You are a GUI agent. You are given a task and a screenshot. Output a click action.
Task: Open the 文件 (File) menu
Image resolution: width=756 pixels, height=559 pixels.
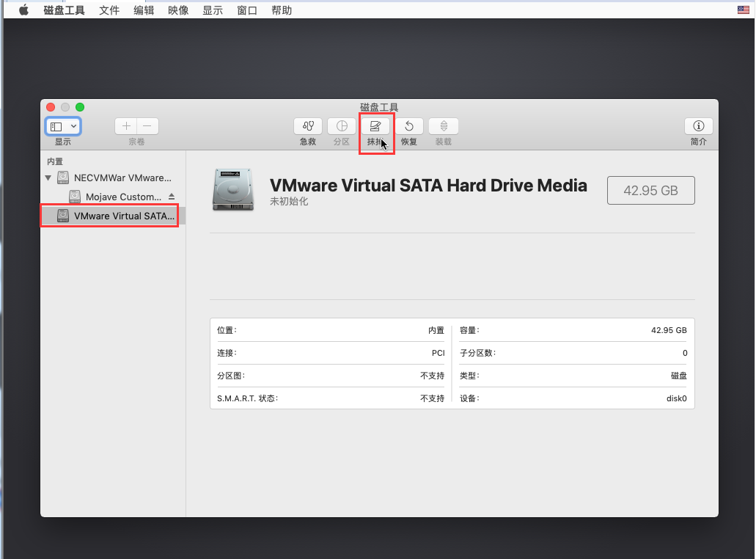coord(109,10)
